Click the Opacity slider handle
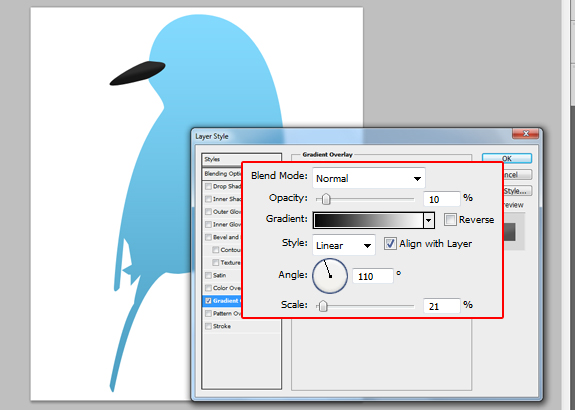The height and width of the screenshot is (410, 575). click(326, 199)
